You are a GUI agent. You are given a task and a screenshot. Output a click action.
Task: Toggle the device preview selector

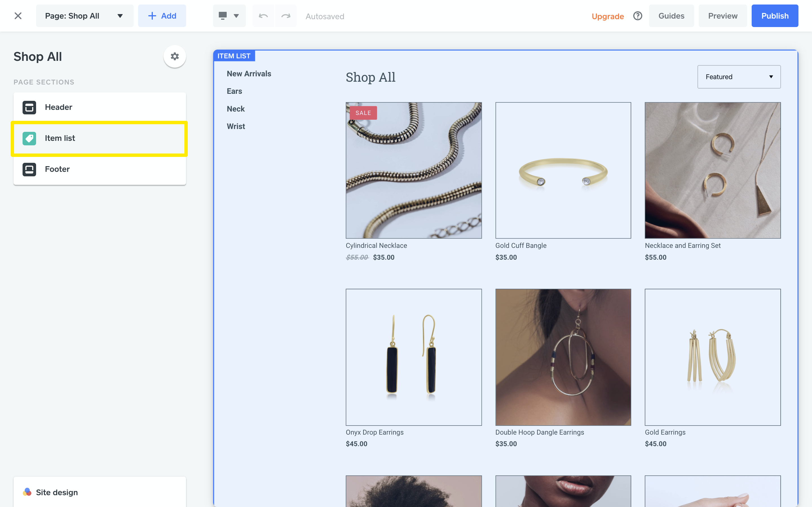pyautogui.click(x=229, y=15)
